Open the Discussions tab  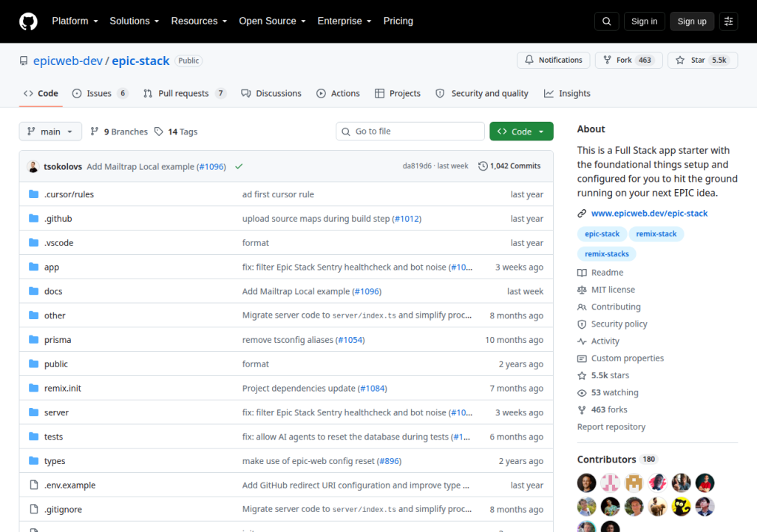pos(271,93)
